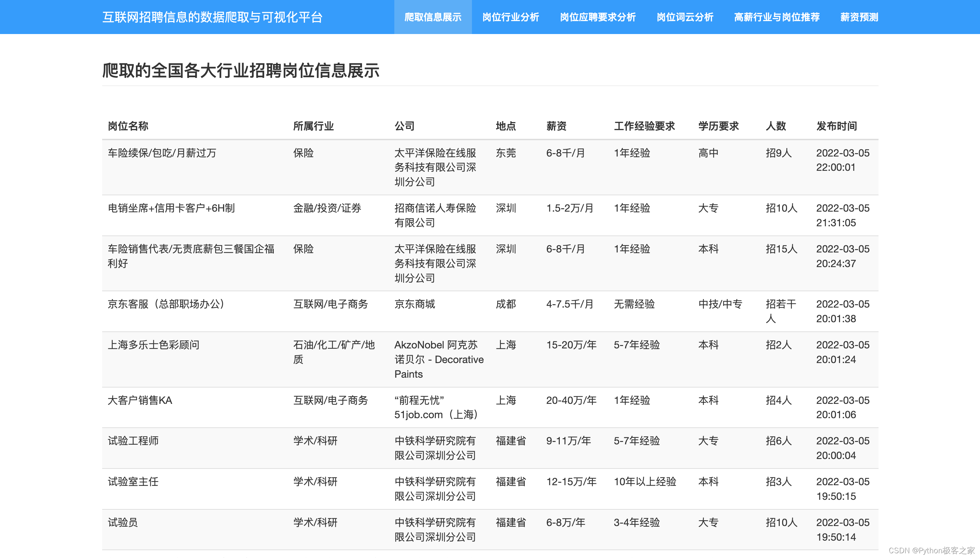Switch to 岗位行业分析 tab
This screenshot has height=558, width=980.
pyautogui.click(x=510, y=17)
